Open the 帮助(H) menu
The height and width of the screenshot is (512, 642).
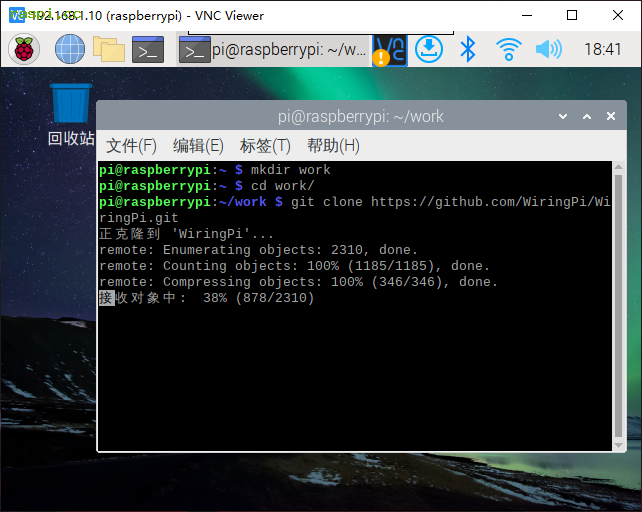333,146
